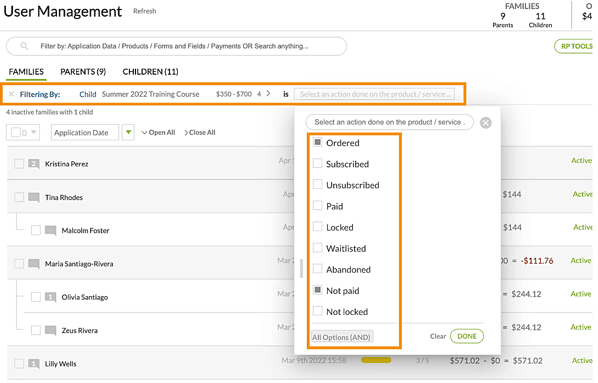Click Clear in the options popup
Image resolution: width=598 pixels, height=383 pixels.
tap(438, 336)
